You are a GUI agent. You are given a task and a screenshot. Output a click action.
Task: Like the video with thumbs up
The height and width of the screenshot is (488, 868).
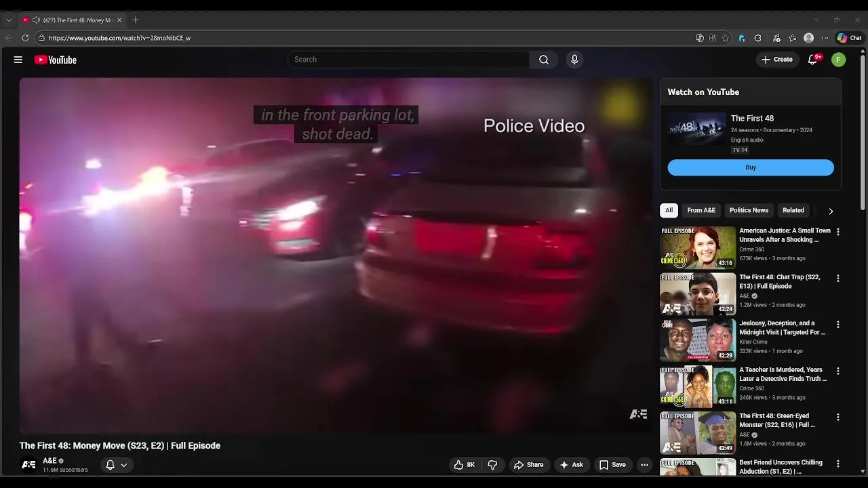(x=465, y=465)
